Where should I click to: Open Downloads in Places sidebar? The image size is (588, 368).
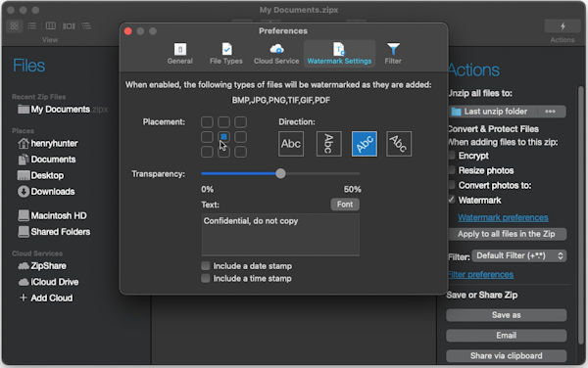tap(46, 192)
